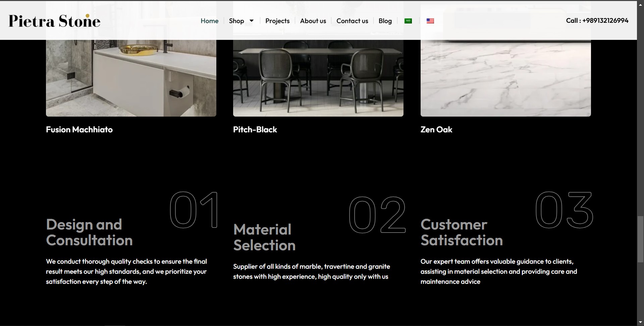Viewport: 644px width, 326px height.
Task: Open the Pitch-Black product title
Action: coord(255,130)
